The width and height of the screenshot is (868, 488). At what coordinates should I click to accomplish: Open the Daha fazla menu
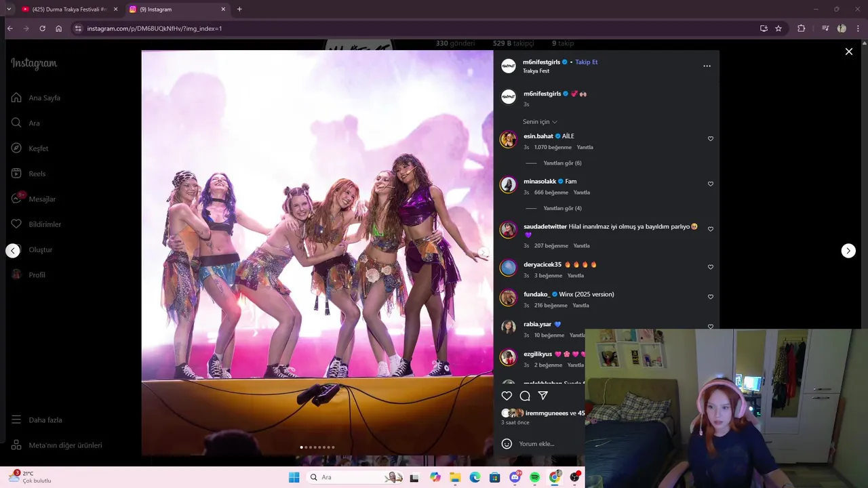37,420
